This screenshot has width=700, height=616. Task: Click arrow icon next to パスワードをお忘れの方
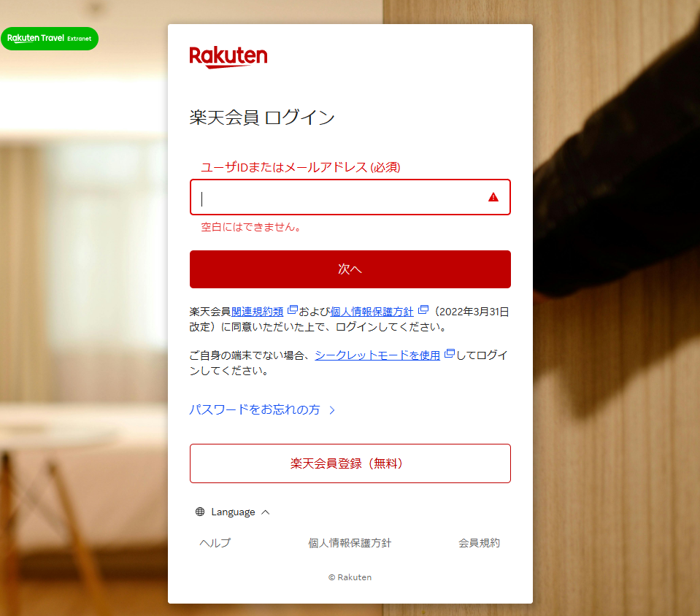tap(331, 409)
